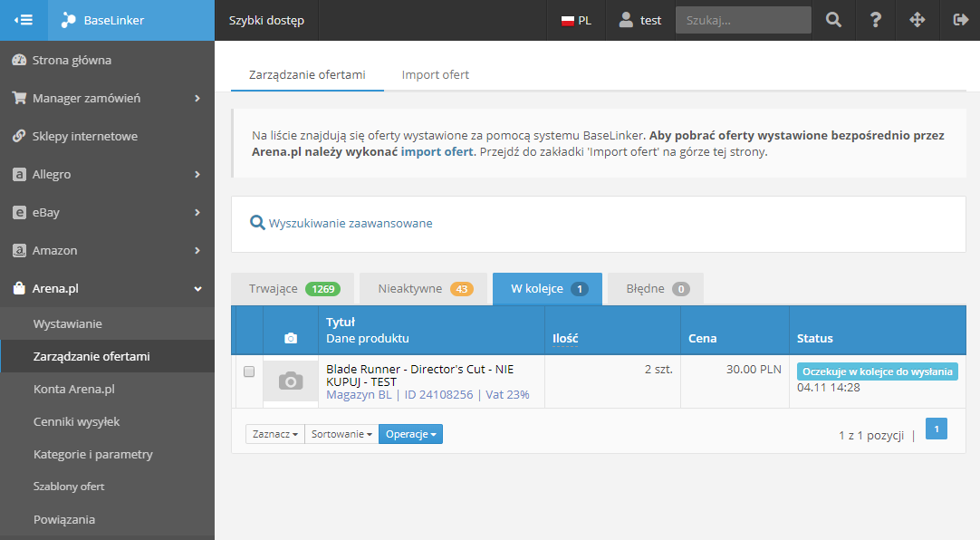Click the magnifier icon beside Wyszukiwanie zaawansowane
Image resolution: width=980 pixels, height=540 pixels.
[257, 223]
